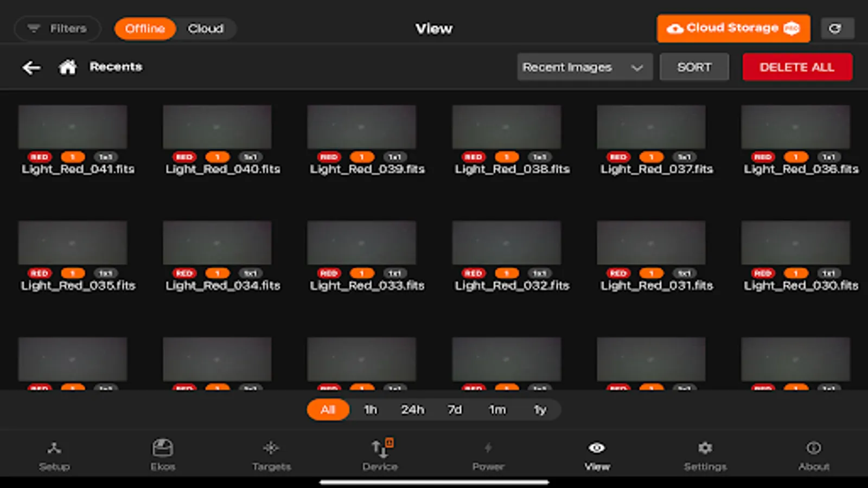Viewport: 868px width, 488px height.
Task: Open Cloud Storage Pro
Action: point(733,28)
